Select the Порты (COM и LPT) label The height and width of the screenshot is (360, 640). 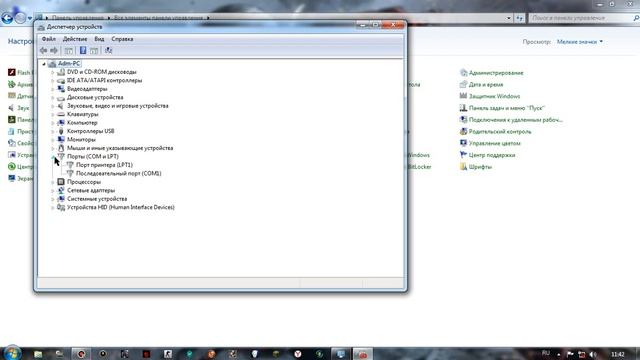click(93, 156)
